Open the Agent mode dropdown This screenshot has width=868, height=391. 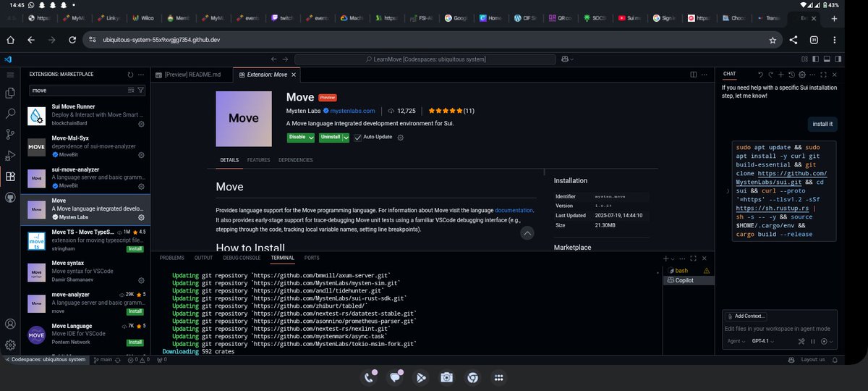[736, 341]
